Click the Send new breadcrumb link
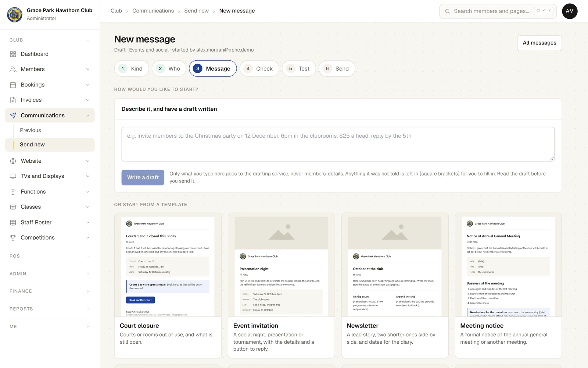 (x=196, y=11)
